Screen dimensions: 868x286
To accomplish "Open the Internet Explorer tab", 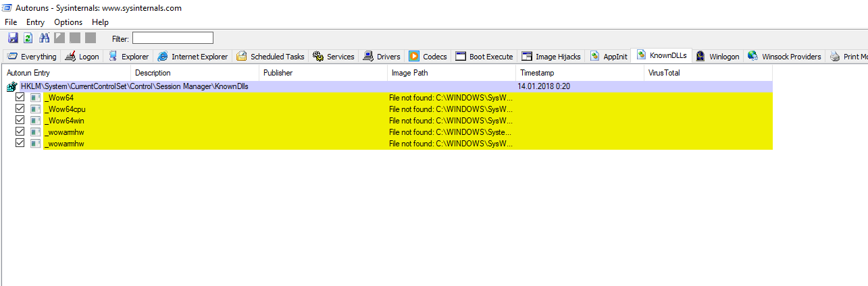I will point(193,57).
